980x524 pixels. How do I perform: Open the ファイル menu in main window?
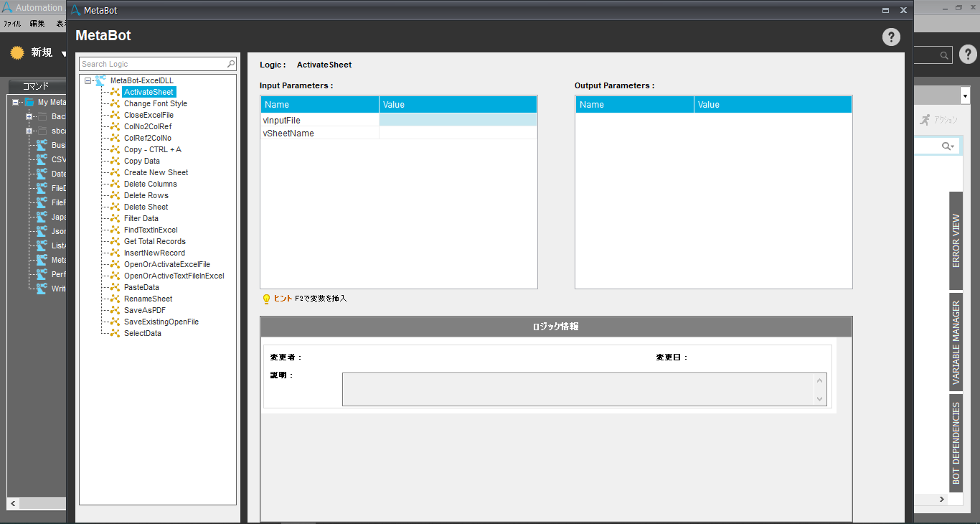(x=12, y=24)
